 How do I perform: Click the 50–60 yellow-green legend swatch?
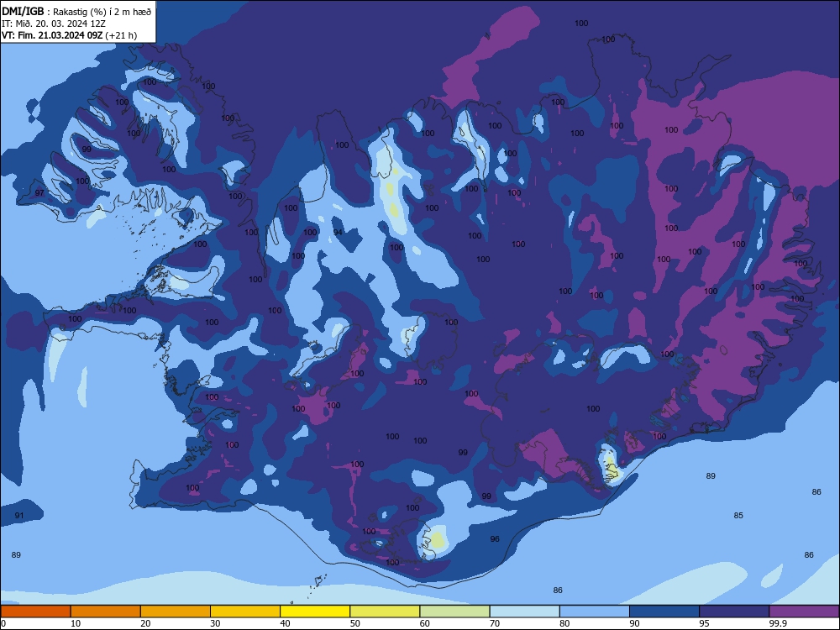pyautogui.click(x=385, y=612)
